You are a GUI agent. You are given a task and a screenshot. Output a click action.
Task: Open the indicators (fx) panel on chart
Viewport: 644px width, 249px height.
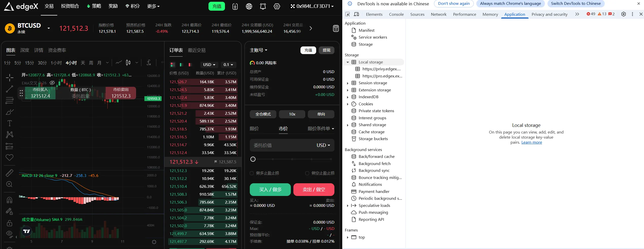149,63
